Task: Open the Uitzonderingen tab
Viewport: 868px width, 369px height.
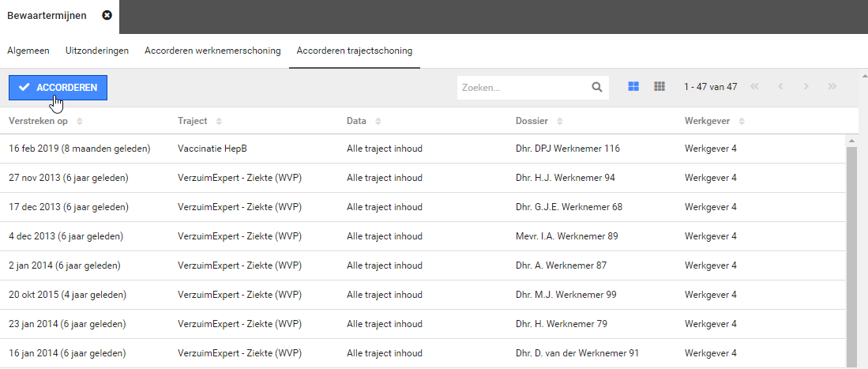Action: coord(97,51)
